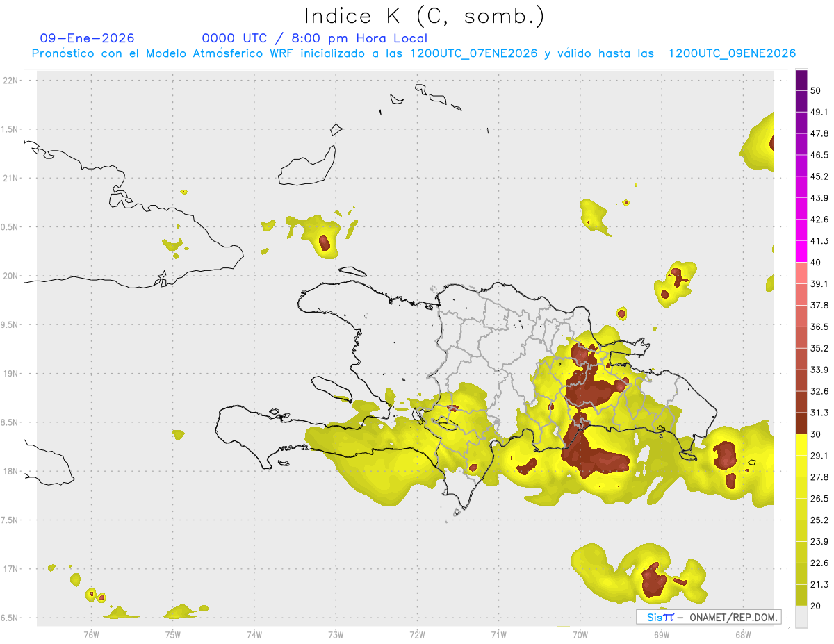Select the brown swatch between 30 and 31.3
Screen dimensions: 834x644
(x=802, y=423)
